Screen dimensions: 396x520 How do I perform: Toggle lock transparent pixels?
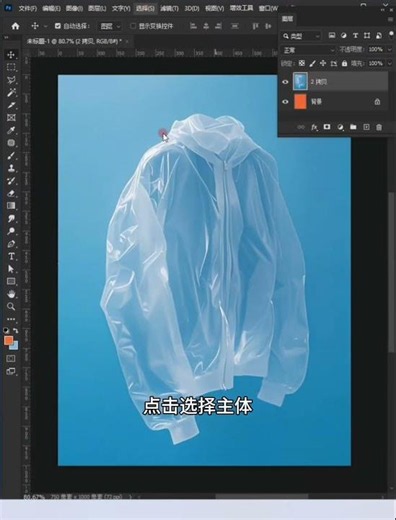[302, 63]
